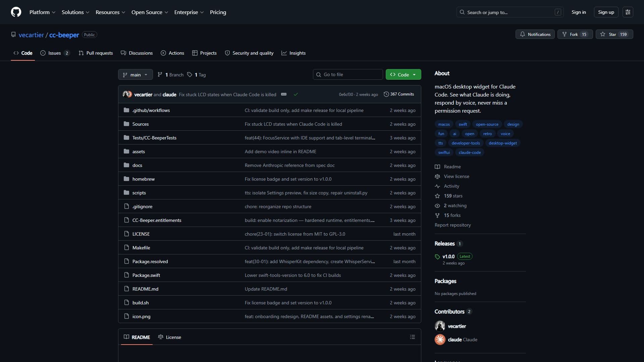The height and width of the screenshot is (362, 644).
Task: Click the folder icon beside assets
Action: click(x=126, y=151)
